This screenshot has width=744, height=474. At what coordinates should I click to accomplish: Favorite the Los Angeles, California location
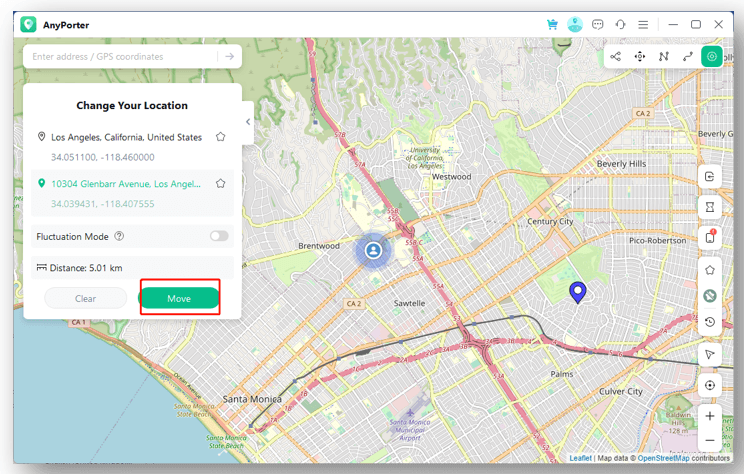221,137
